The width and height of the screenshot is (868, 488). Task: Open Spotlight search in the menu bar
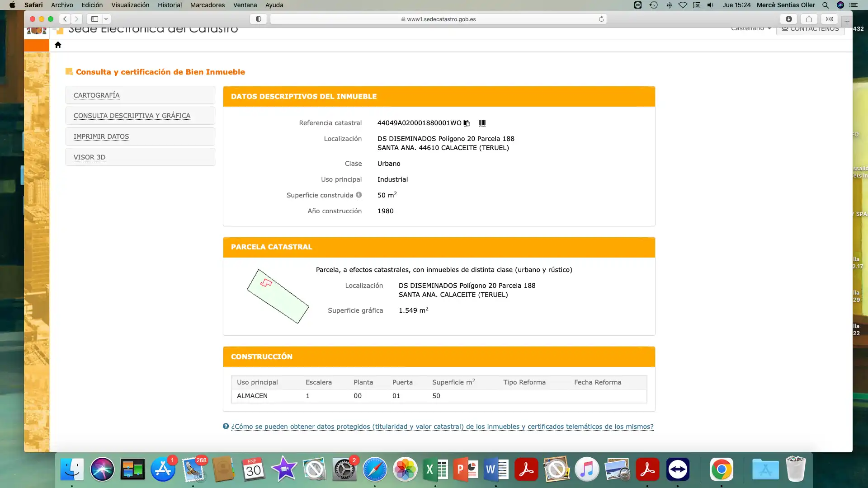(826, 5)
